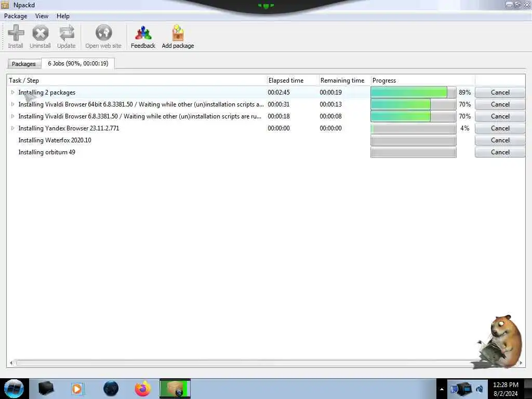The image size is (532, 399).
Task: Click the Remaining time column header
Action: [344, 81]
